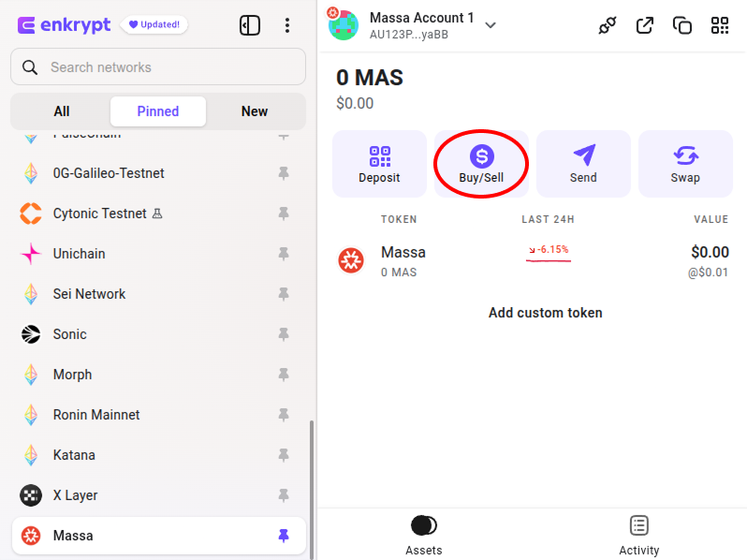Click the Sonic logo icon
This screenshot has width=747, height=560.
pos(31,334)
